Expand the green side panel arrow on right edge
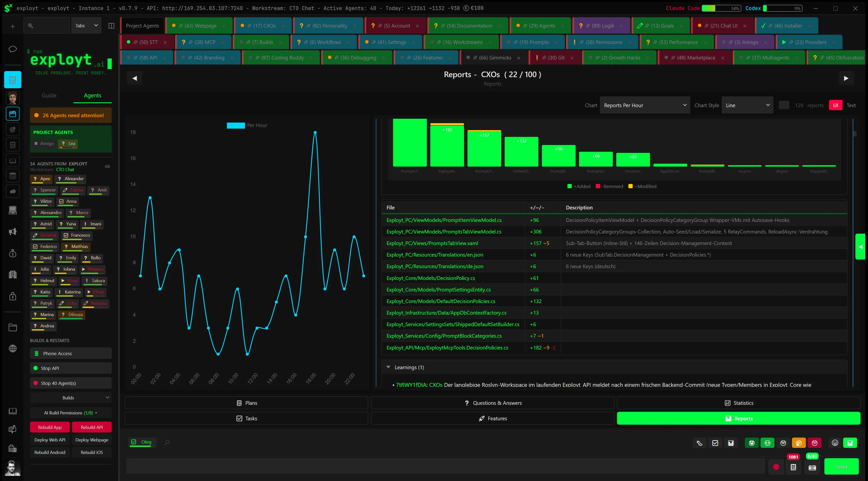 coord(860,247)
